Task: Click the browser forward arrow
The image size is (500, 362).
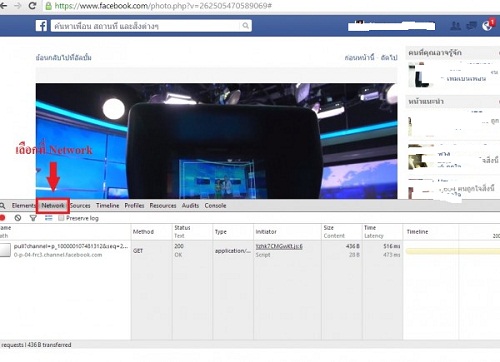Action: click(18, 6)
